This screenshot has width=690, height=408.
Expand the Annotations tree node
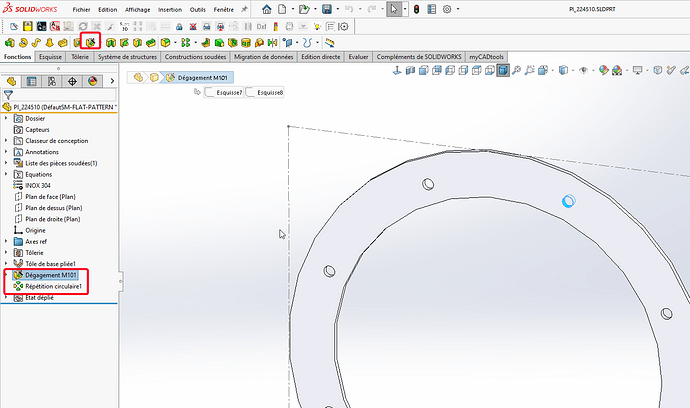(x=6, y=151)
